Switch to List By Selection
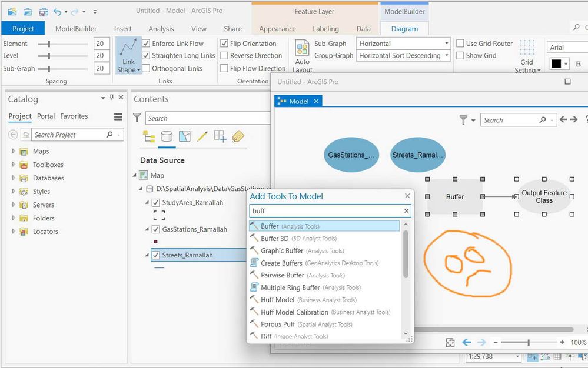This screenshot has width=588, height=368. pos(184,136)
